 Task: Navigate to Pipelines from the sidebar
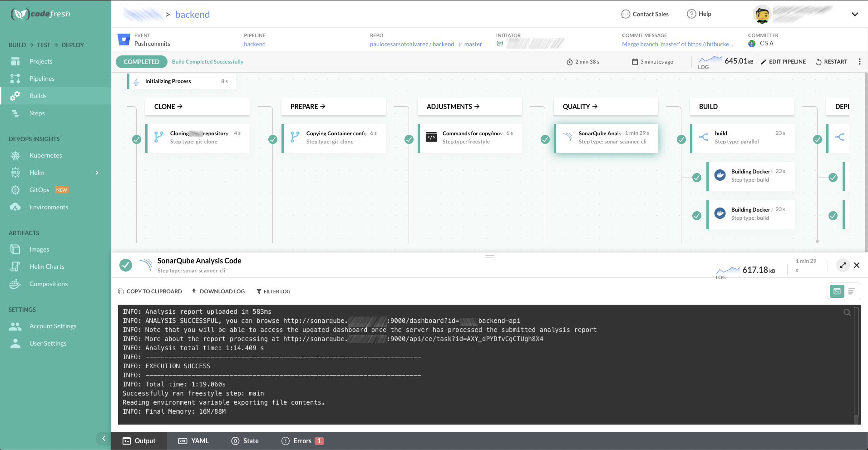click(x=42, y=78)
